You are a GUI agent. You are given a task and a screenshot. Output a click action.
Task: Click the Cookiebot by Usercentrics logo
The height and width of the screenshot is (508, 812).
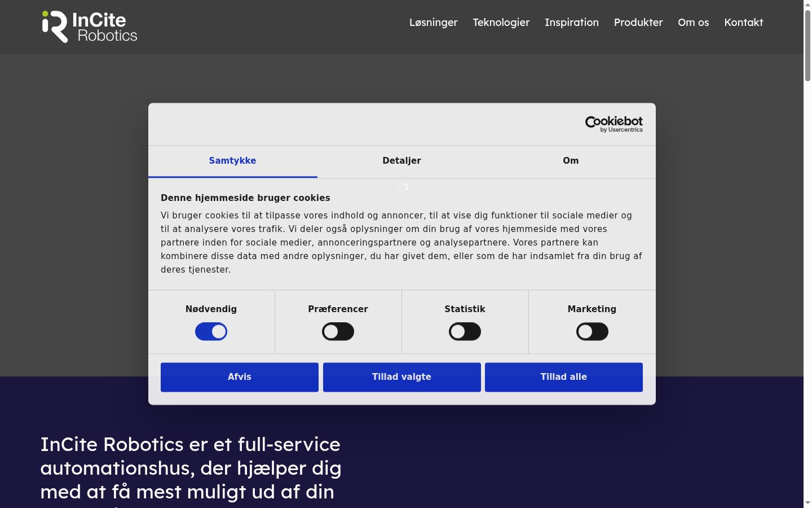coord(614,124)
